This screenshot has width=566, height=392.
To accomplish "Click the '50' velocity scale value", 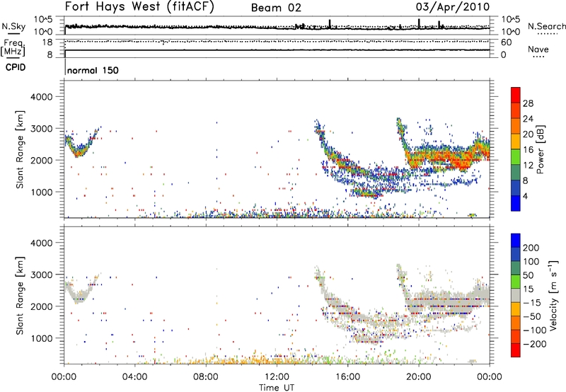I will (528, 275).
